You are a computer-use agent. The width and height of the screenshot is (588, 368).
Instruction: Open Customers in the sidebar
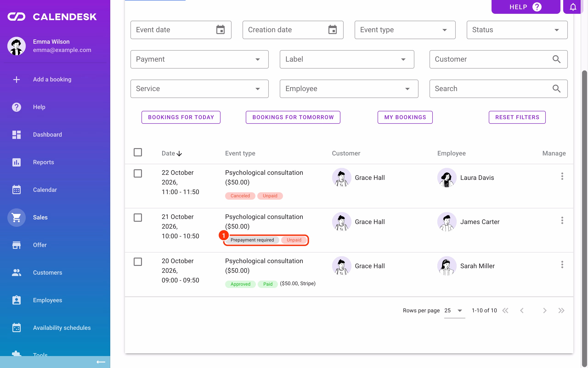(55, 273)
